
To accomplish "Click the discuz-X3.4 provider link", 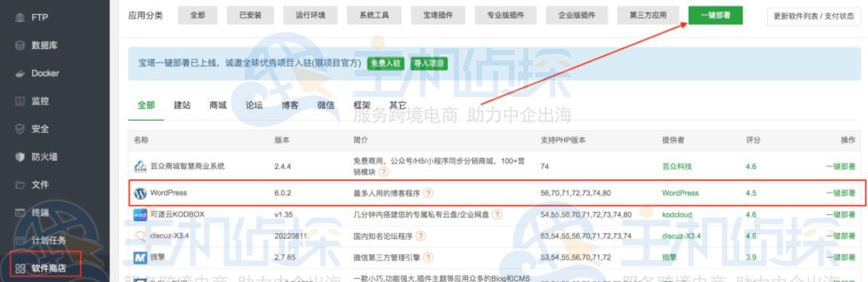I will point(681,236).
